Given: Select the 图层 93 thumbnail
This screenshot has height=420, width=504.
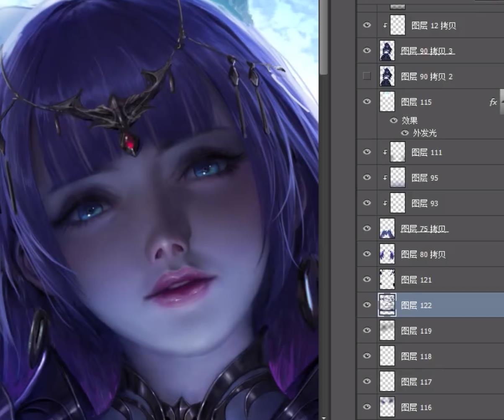Looking at the screenshot, I should point(398,203).
